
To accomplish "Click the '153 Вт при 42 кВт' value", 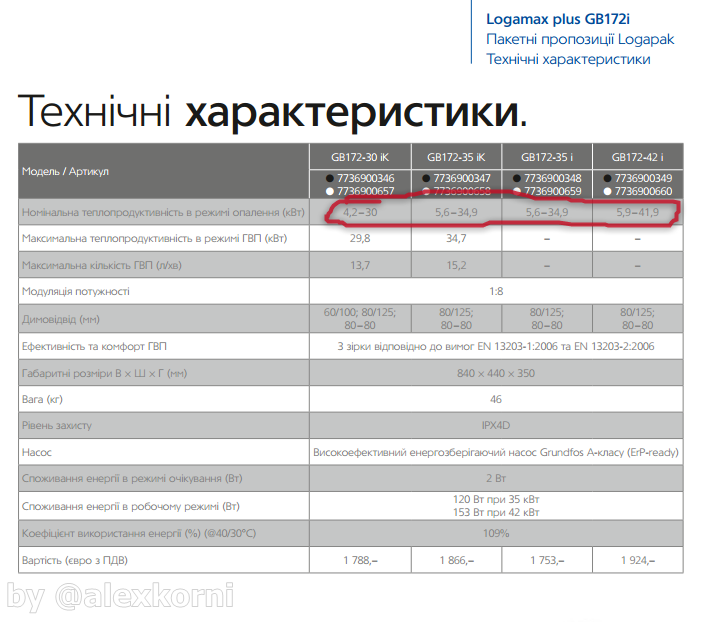I will 496,513.
